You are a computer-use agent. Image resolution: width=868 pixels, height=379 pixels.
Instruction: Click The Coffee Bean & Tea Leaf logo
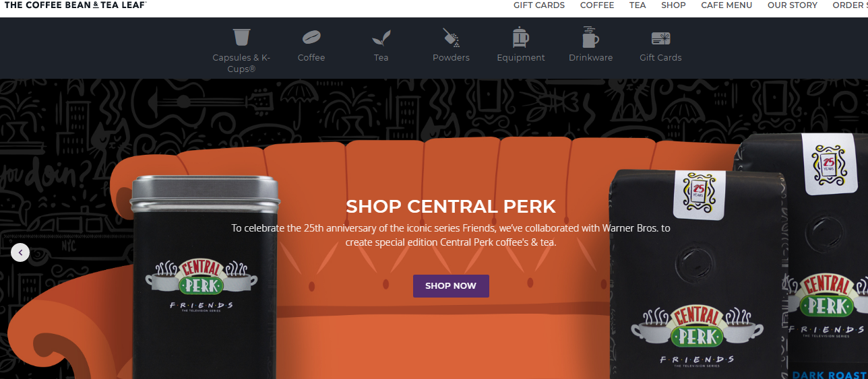75,5
